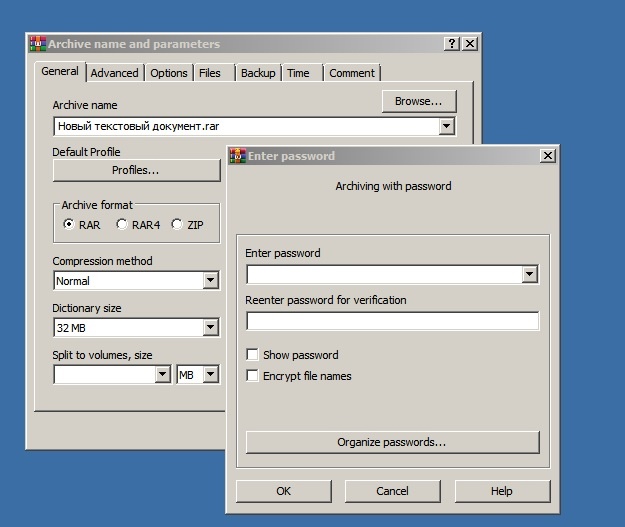Click the question mark help button in title bar
Image resolution: width=625 pixels, height=527 pixels.
tap(452, 43)
